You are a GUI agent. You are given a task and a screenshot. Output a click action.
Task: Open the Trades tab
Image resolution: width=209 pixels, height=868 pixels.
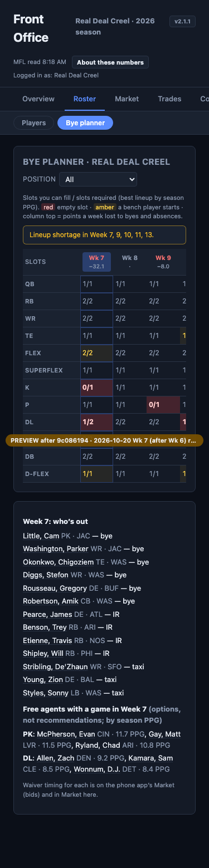(x=169, y=99)
